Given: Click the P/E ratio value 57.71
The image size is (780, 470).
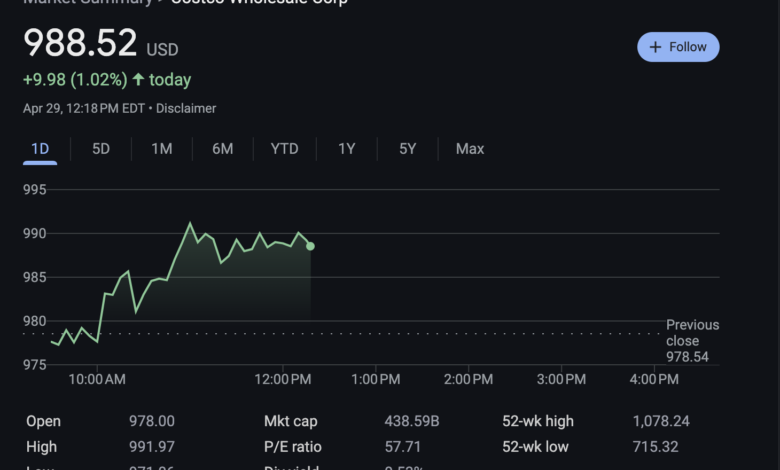Looking at the screenshot, I should [403, 447].
